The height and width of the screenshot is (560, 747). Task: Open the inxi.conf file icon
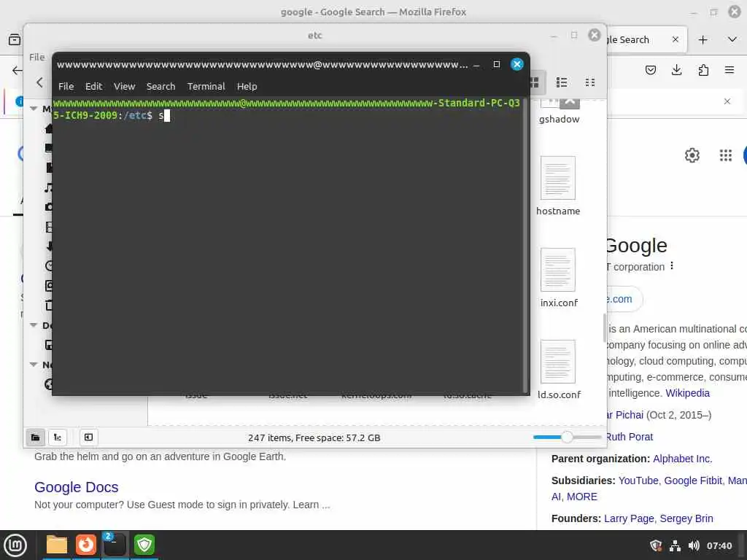tap(558, 270)
